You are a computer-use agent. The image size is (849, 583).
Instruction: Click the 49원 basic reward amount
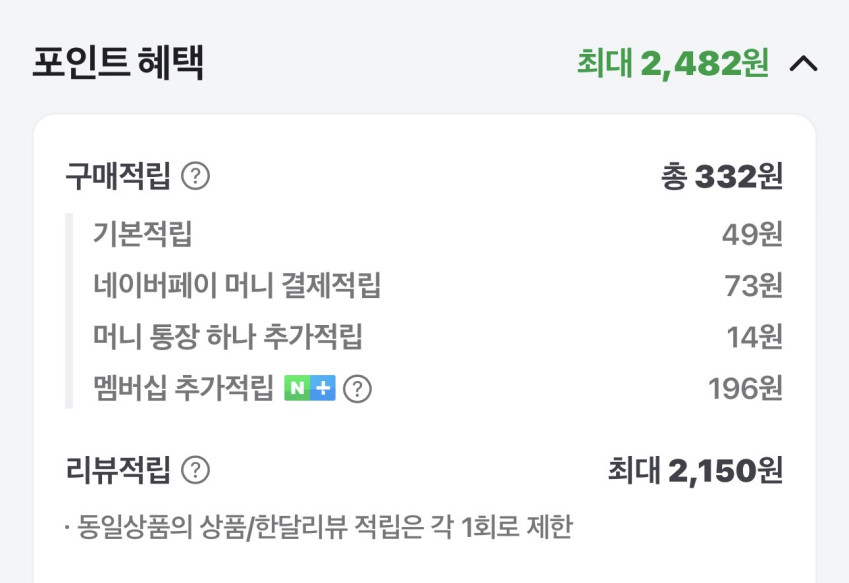tap(752, 234)
